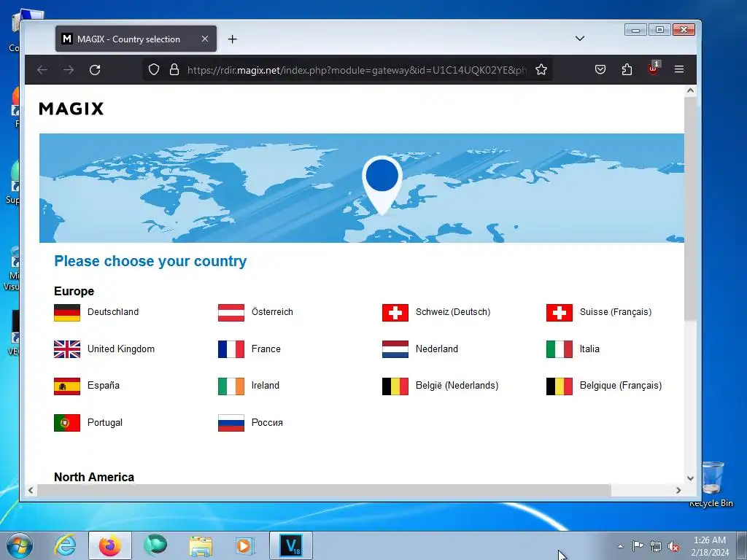Open the Extensions puzzle icon
Screen dimensions: 747x560
click(627, 70)
